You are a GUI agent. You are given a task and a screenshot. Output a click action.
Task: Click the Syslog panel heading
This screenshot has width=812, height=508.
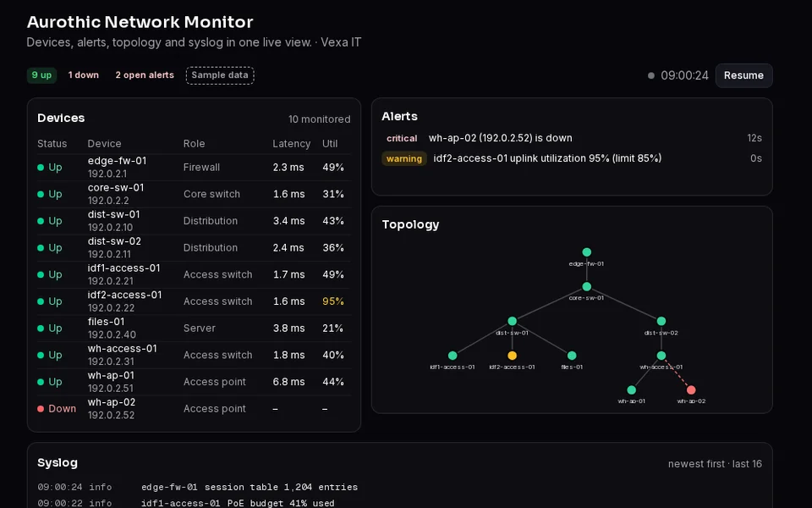pos(58,463)
